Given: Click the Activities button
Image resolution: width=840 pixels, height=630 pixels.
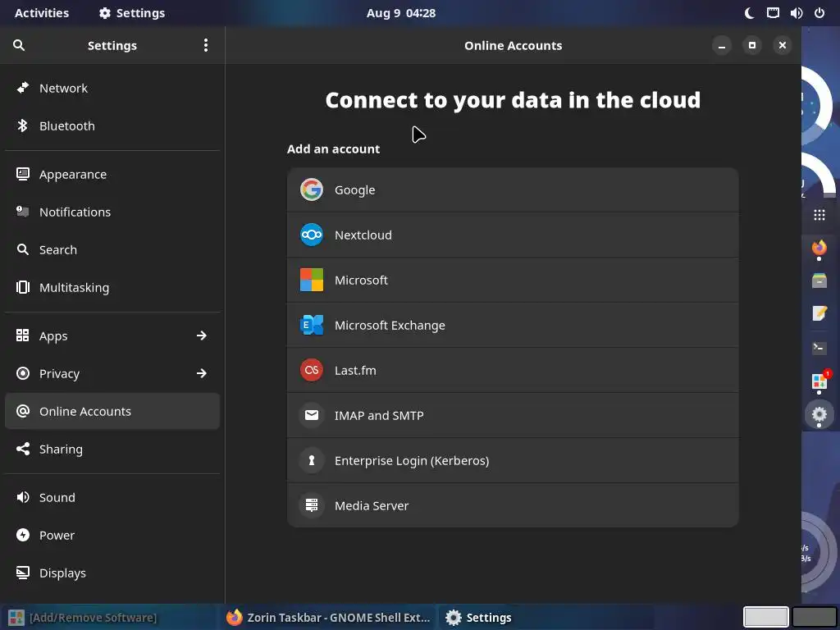Looking at the screenshot, I should (x=42, y=13).
